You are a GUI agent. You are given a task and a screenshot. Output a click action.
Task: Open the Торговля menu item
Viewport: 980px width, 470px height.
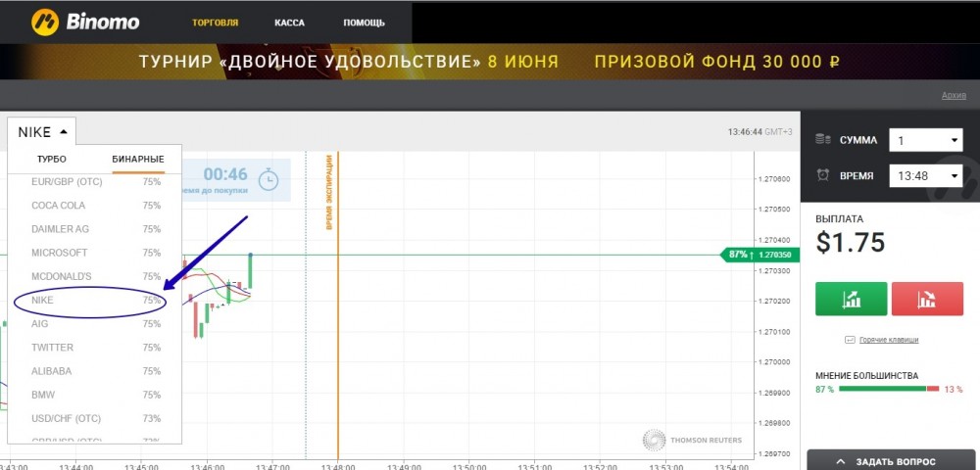click(x=215, y=23)
